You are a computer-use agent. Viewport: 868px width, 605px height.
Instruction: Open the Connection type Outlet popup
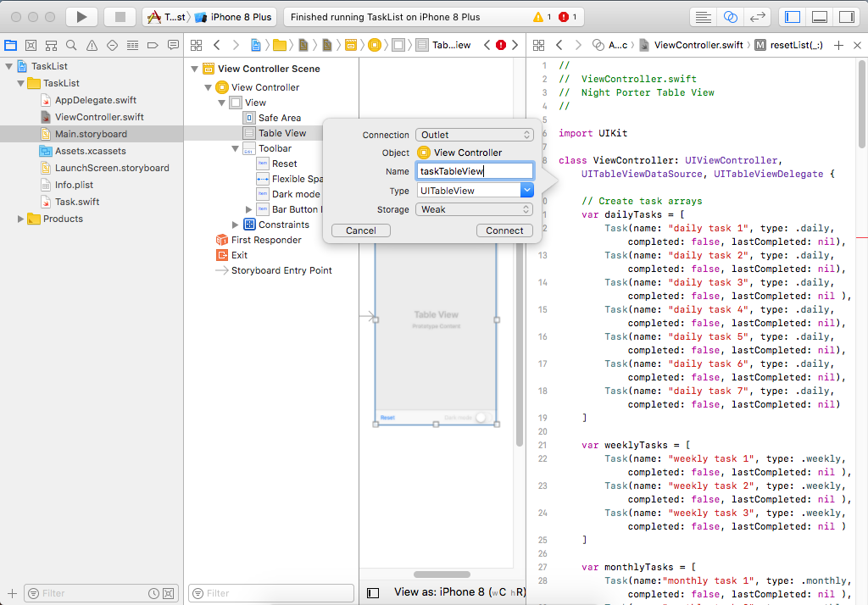point(475,135)
